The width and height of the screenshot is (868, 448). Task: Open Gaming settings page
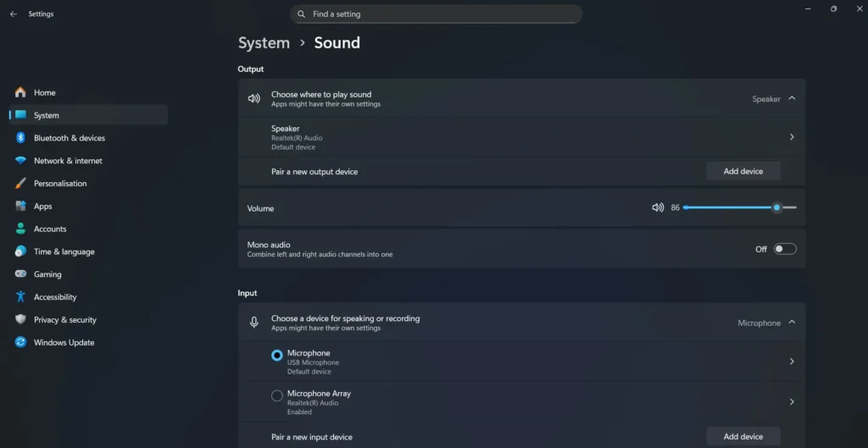[x=88, y=274]
